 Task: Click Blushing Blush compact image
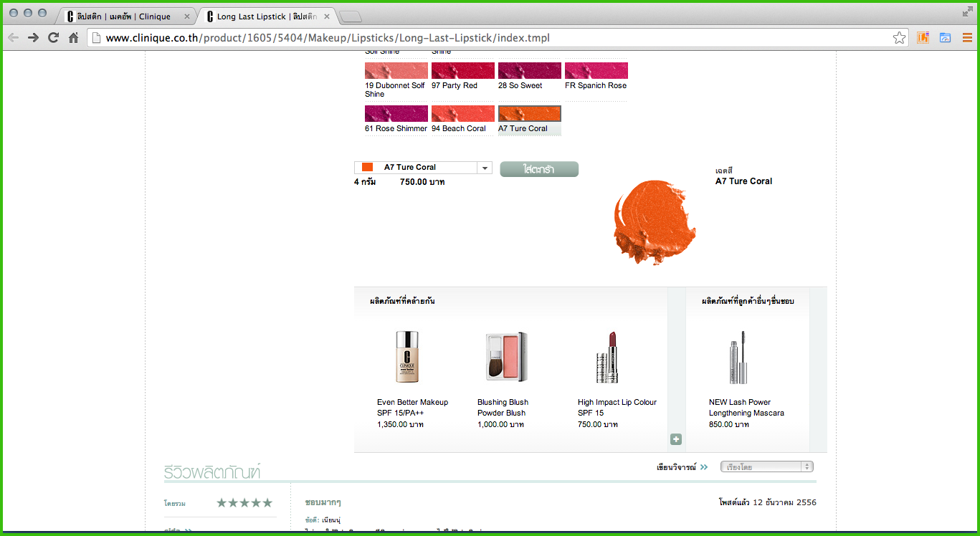(506, 357)
